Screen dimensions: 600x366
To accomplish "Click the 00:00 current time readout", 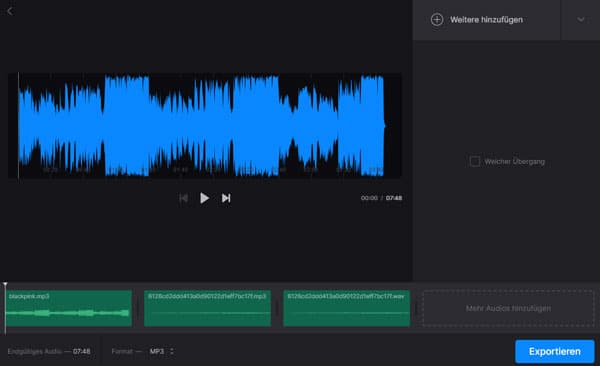I will 369,198.
